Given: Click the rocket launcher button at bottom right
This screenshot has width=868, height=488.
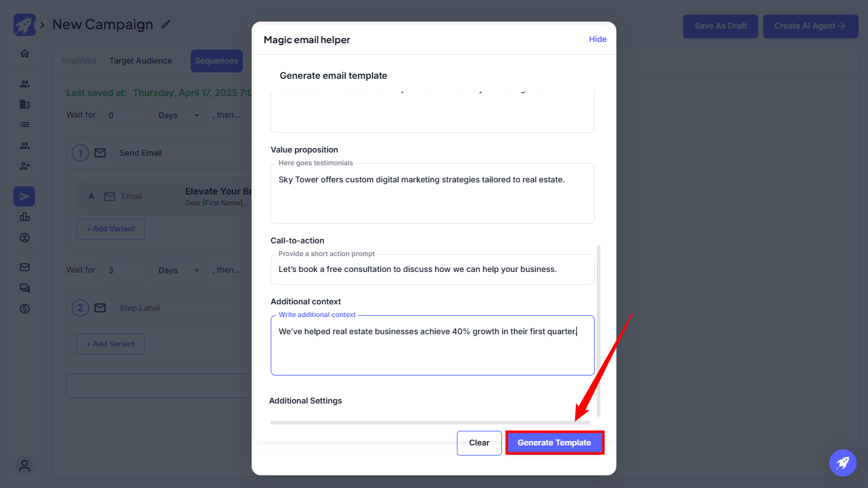Looking at the screenshot, I should [843, 463].
